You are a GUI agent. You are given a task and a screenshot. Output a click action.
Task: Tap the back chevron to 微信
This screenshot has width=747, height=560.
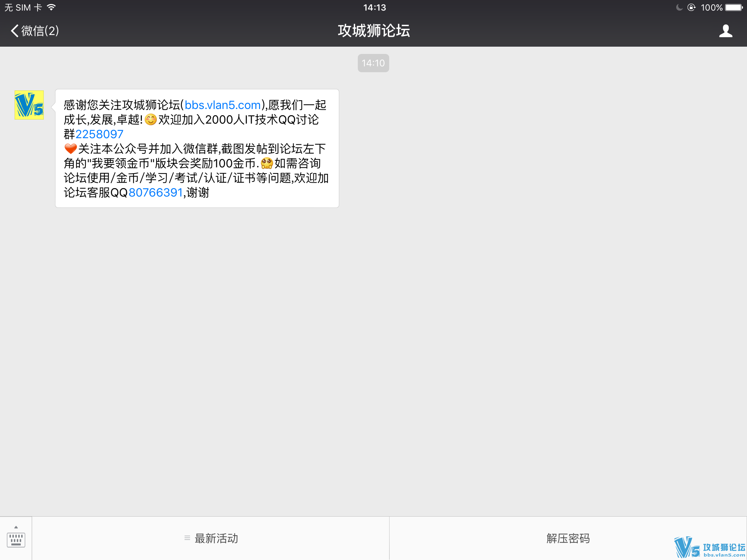pos(14,31)
